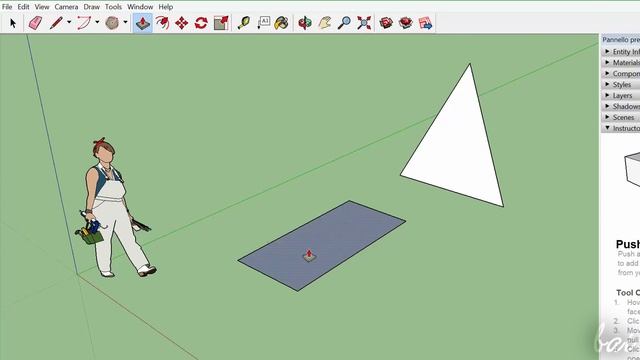640x360 pixels.
Task: Open the Draw menu
Action: (91, 7)
